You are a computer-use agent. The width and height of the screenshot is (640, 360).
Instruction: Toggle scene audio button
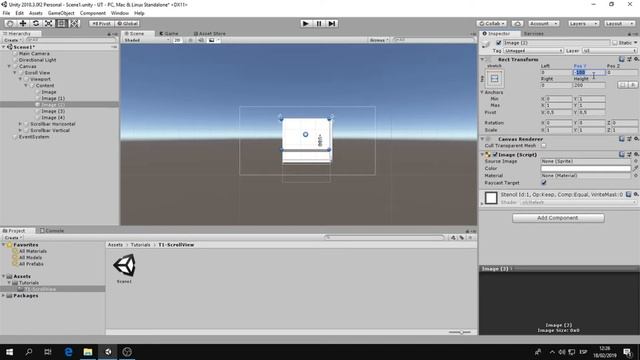point(200,40)
